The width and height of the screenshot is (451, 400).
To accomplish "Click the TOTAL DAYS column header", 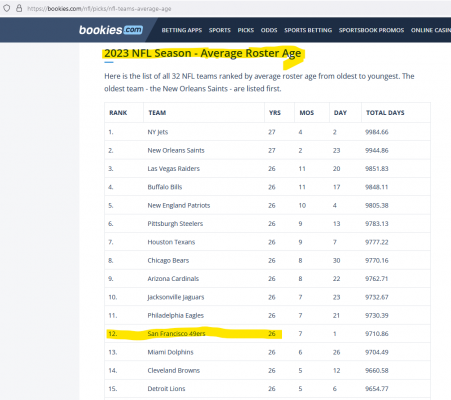I will (385, 113).
